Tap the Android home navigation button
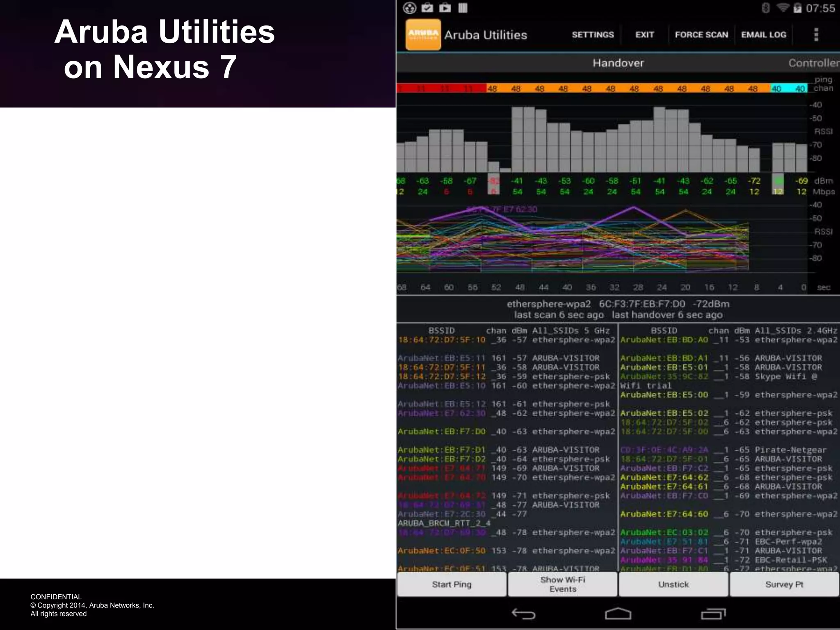This screenshot has width=840, height=630. 618,614
